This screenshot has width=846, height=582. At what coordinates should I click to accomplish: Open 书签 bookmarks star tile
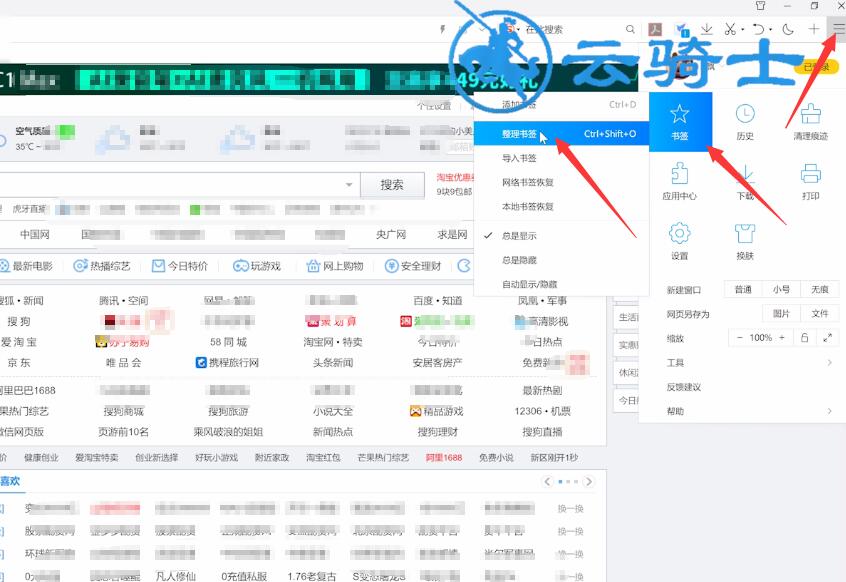[680, 122]
